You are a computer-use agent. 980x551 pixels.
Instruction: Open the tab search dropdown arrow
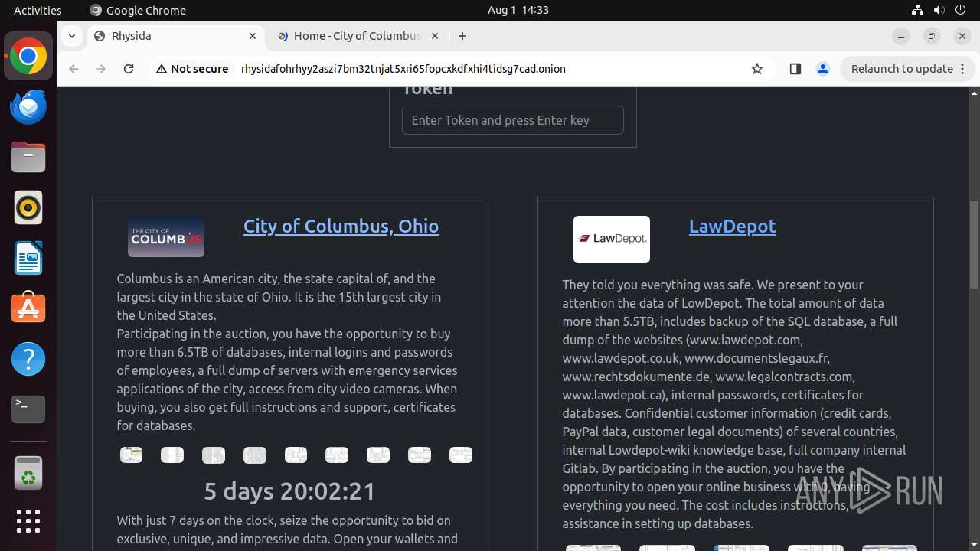click(71, 36)
